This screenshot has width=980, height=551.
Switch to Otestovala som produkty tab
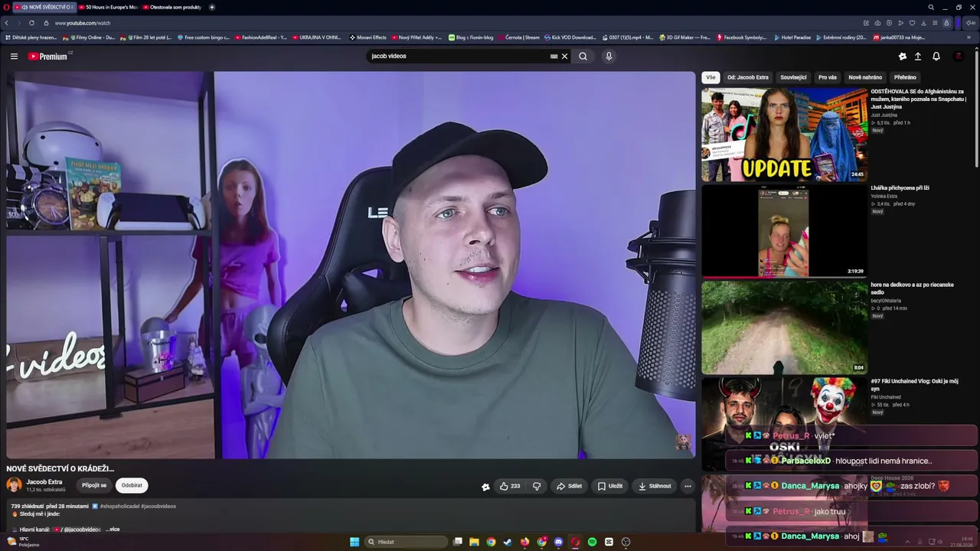tap(173, 7)
